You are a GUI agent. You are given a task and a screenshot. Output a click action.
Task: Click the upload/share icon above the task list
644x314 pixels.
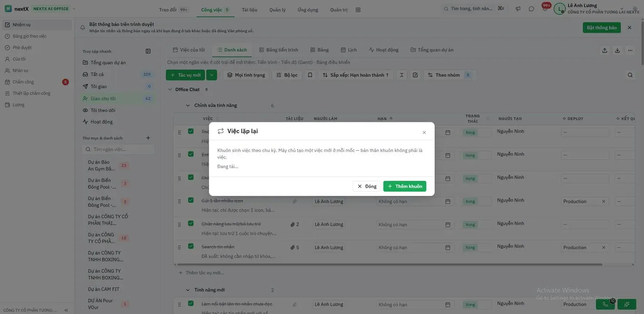click(605, 50)
